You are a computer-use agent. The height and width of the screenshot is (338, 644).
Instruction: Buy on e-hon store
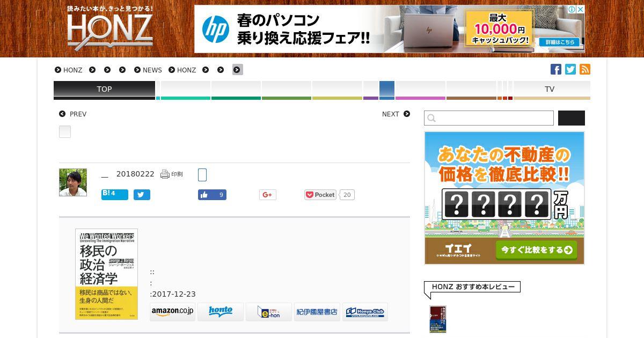(269, 312)
